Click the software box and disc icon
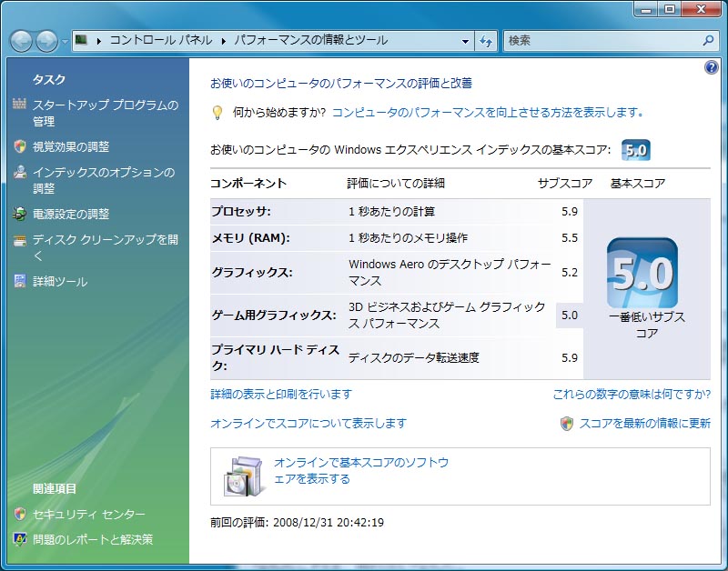 [245, 476]
